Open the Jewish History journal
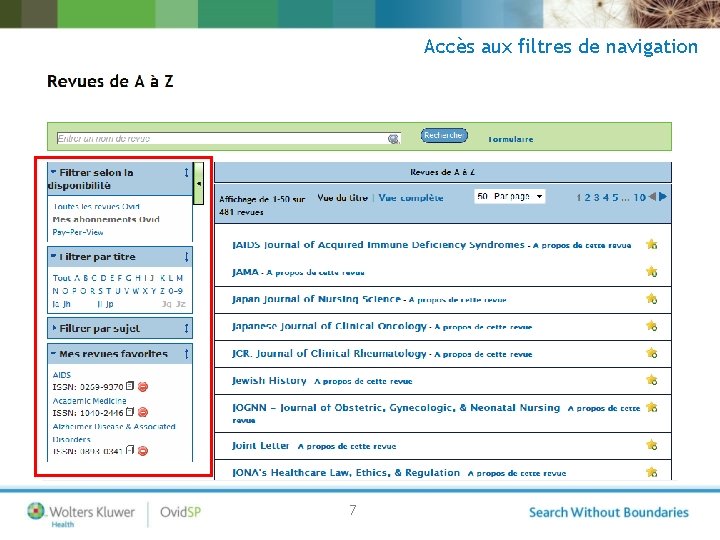This screenshot has width=720, height=540. click(269, 380)
